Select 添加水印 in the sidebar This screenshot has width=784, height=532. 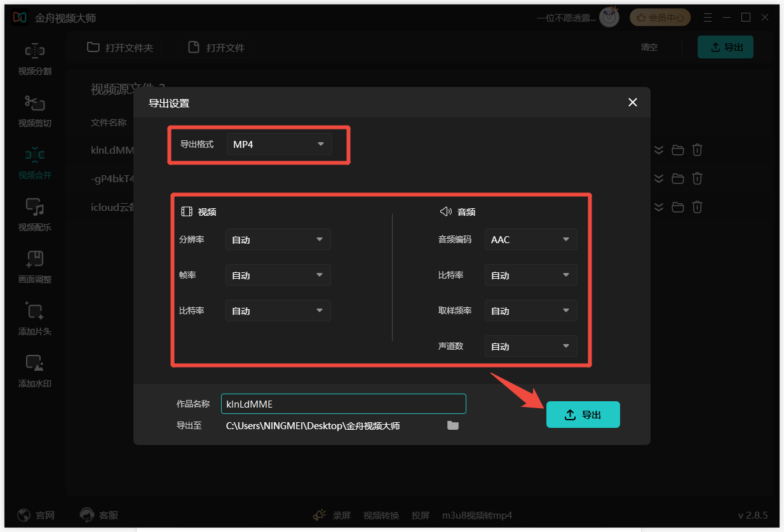[35, 372]
